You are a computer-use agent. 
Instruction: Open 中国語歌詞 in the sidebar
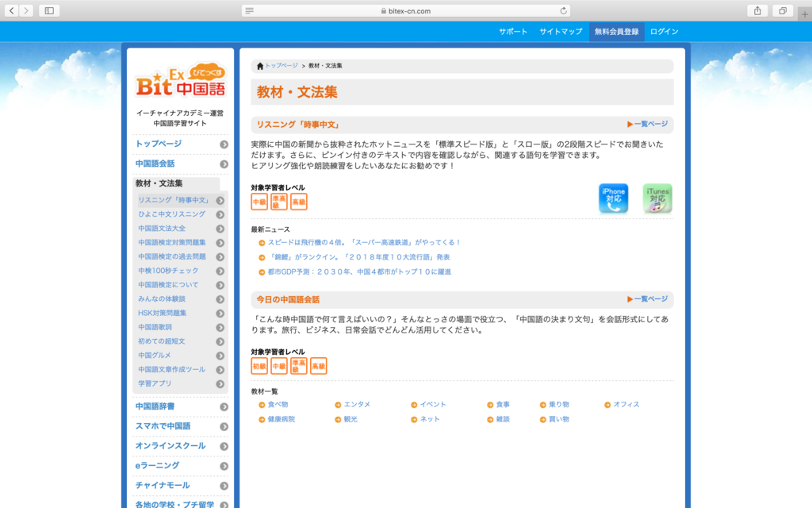click(155, 327)
